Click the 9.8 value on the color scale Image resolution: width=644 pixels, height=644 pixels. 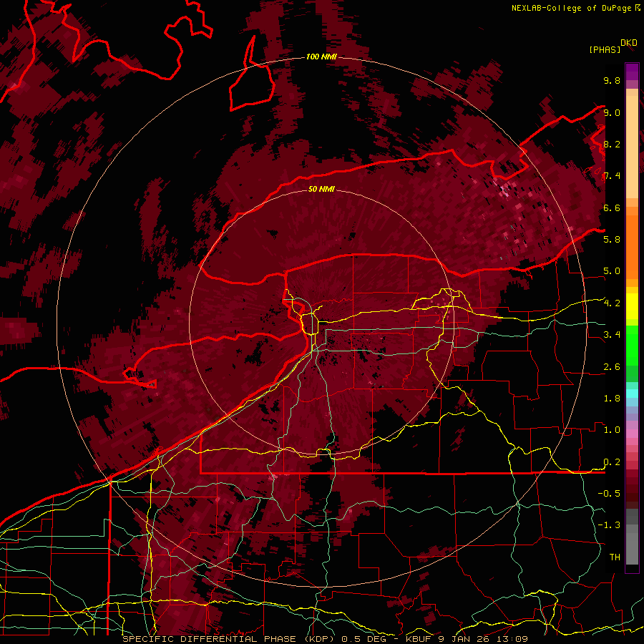pos(612,80)
